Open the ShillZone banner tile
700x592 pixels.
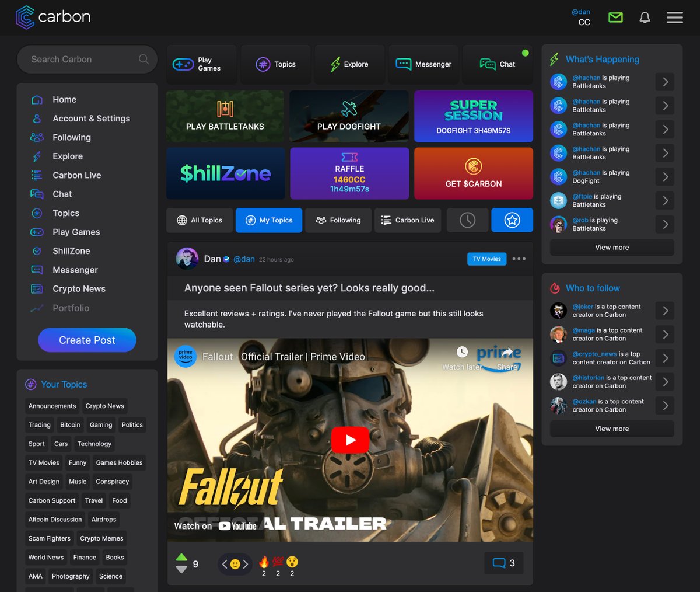(225, 173)
